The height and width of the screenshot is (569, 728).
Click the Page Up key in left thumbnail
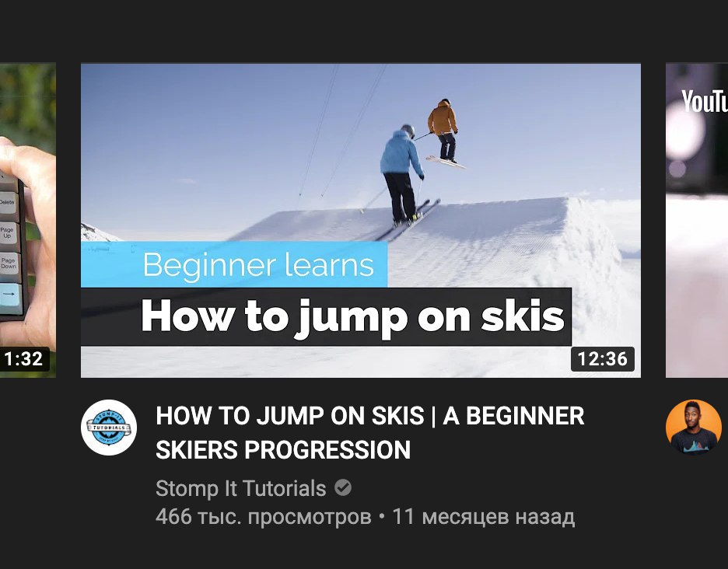(8, 233)
